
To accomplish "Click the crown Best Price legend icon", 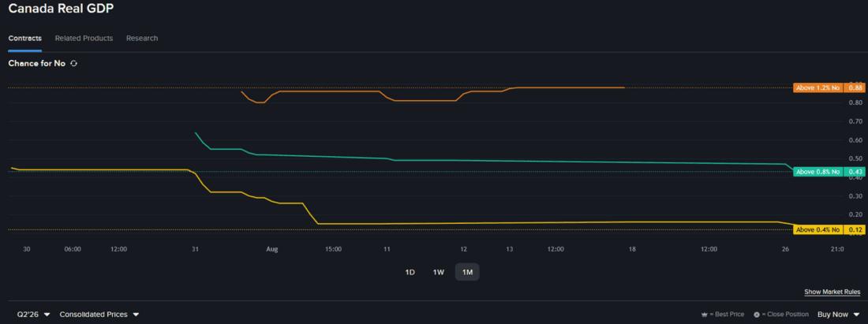I will 704,315.
